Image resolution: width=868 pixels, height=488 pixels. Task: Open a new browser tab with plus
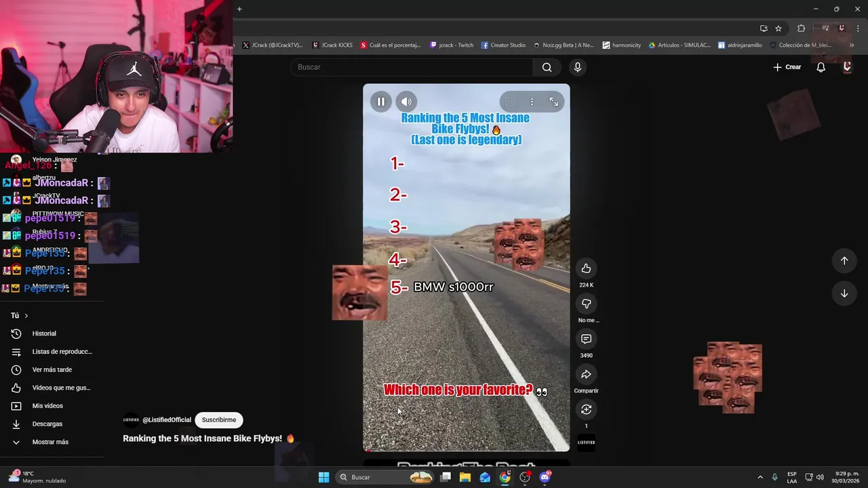(x=239, y=9)
